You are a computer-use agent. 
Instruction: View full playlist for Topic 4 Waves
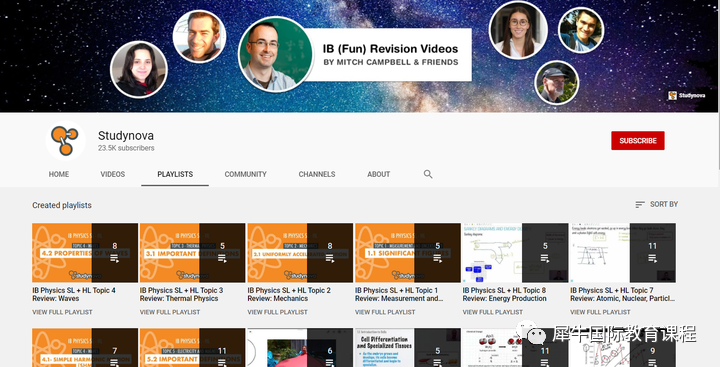[x=62, y=312]
